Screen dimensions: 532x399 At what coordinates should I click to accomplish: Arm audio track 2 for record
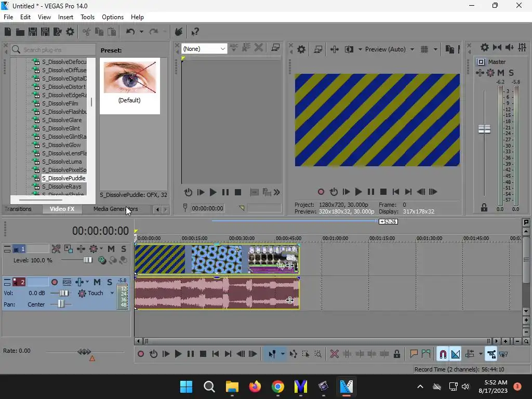54,282
